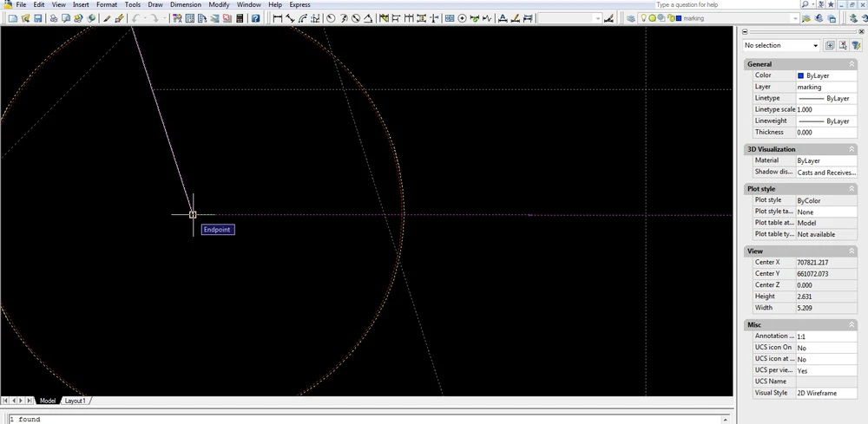Collapse the Misc section
This screenshot has width=868, height=424.
pos(852,325)
